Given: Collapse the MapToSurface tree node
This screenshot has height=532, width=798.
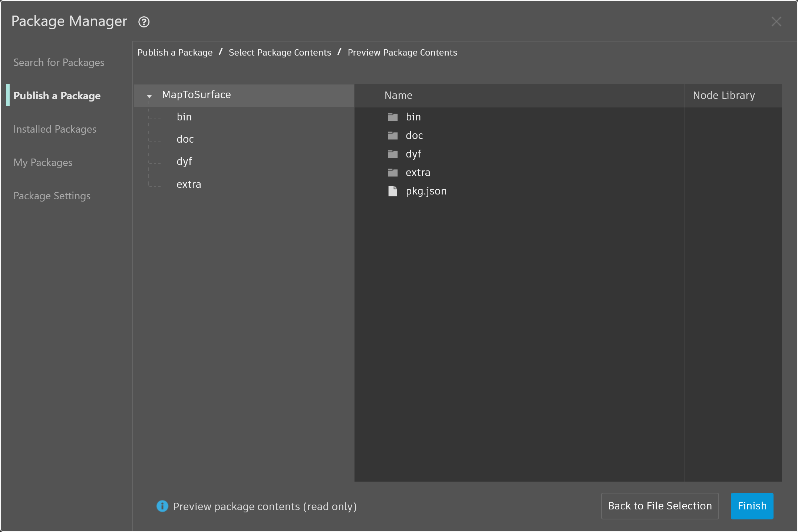Looking at the screenshot, I should (149, 96).
